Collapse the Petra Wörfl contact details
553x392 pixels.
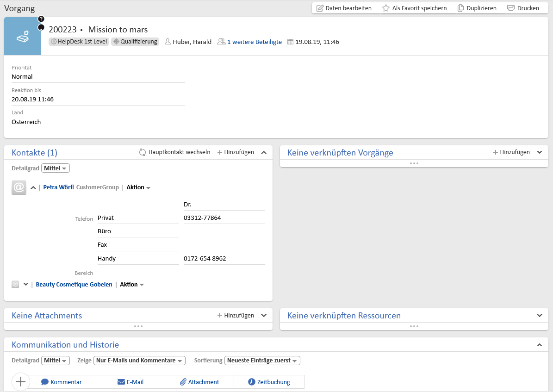coord(33,187)
